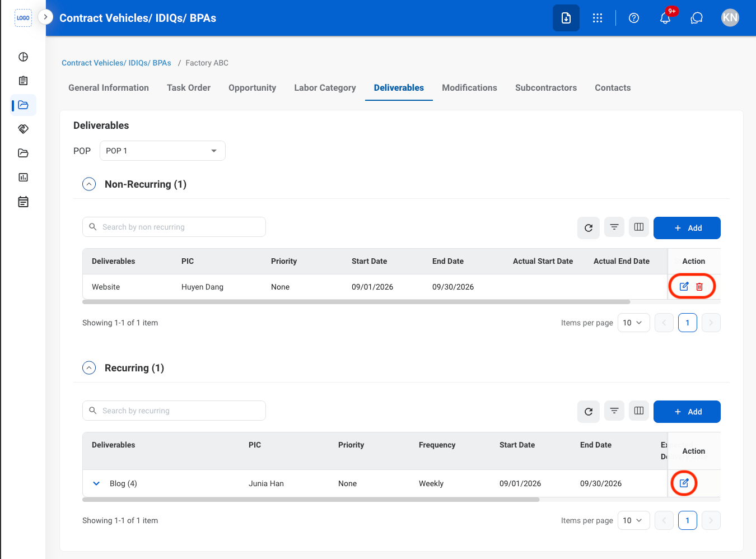The height and width of the screenshot is (559, 756).
Task: Edit the Website deliverable
Action: pyautogui.click(x=684, y=286)
